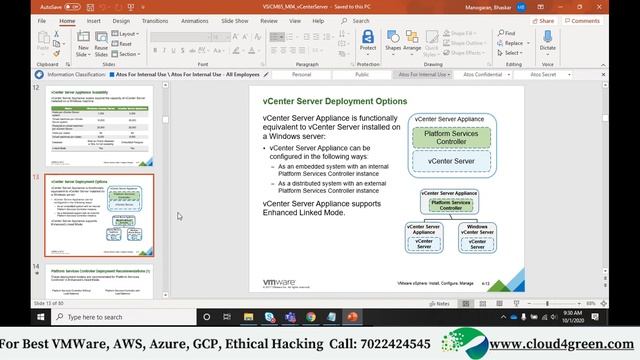Click the Share button
The height and width of the screenshot is (360, 640).
[x=543, y=21]
